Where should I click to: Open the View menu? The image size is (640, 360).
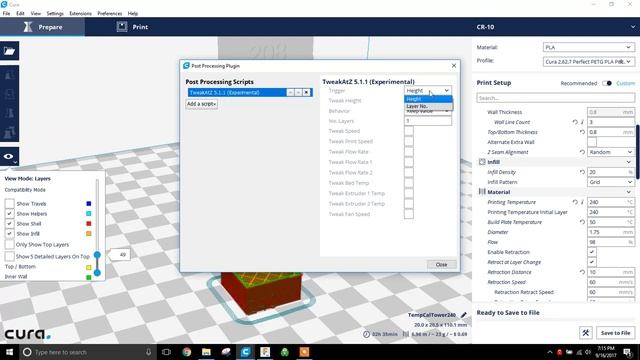pos(36,13)
